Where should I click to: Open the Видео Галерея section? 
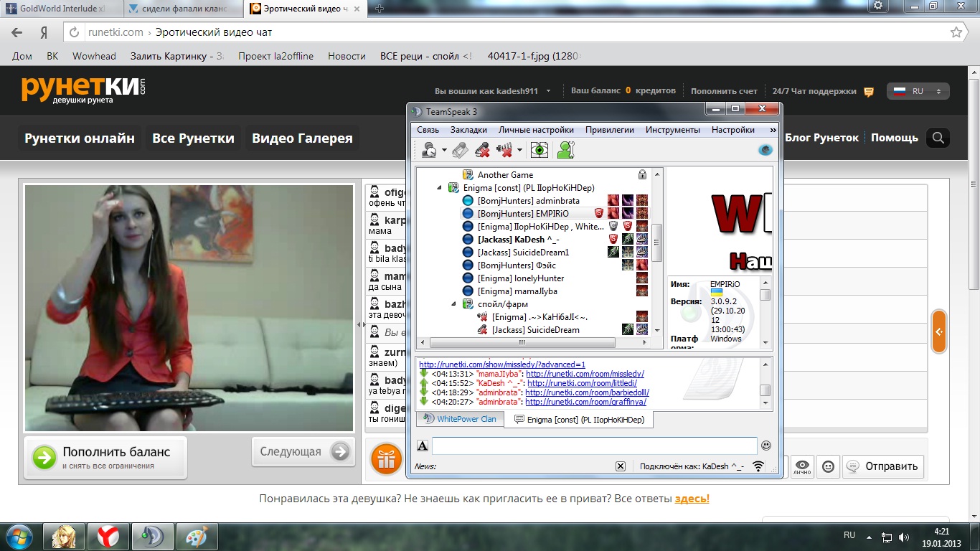303,138
